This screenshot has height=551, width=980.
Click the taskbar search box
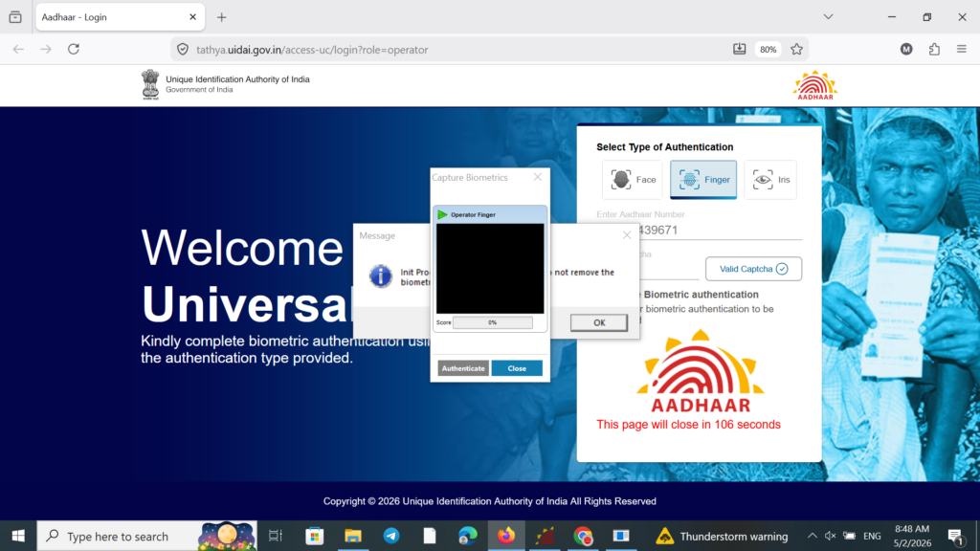pyautogui.click(x=146, y=536)
